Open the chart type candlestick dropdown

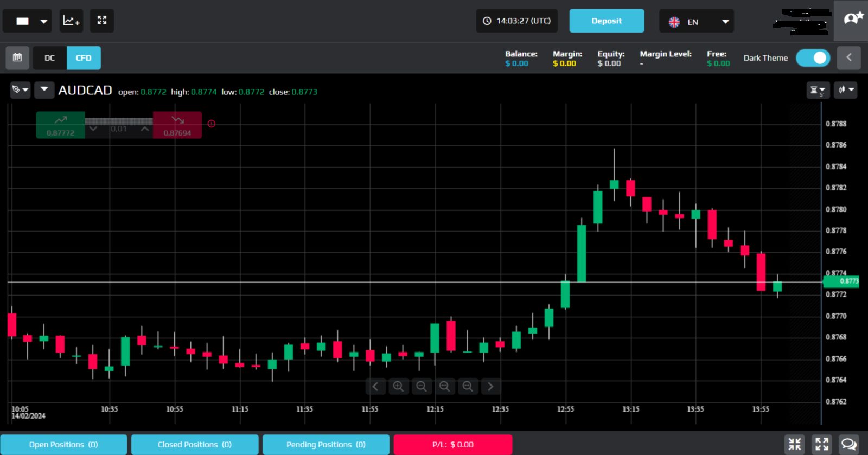pos(846,90)
